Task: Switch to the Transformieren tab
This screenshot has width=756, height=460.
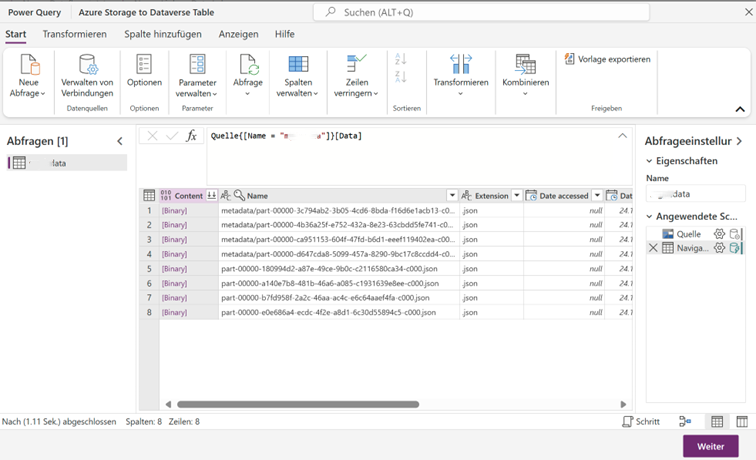Action: (74, 34)
